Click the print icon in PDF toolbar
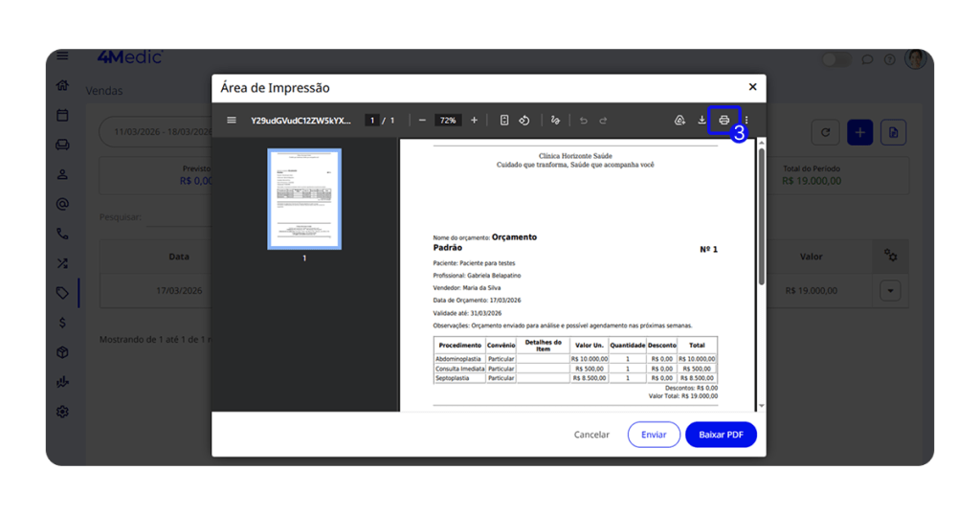This screenshot has width=980, height=515. [724, 121]
